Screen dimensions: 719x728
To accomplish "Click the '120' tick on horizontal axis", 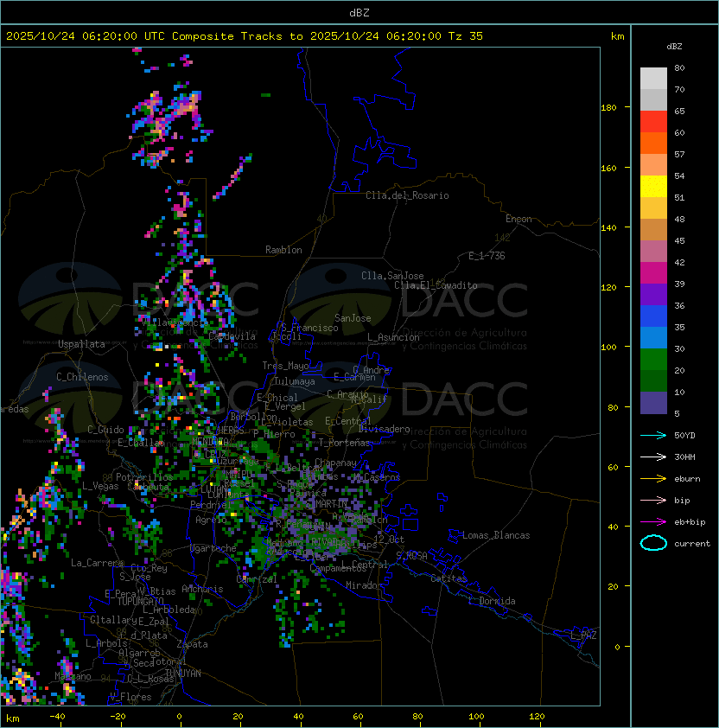I will tap(537, 717).
